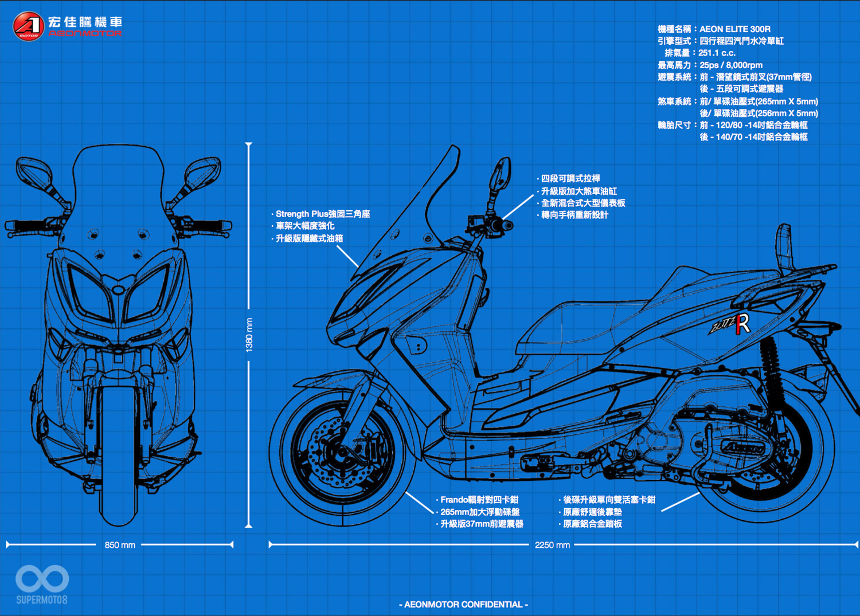
Task: Click the AEON logo on the engine cover
Action: 743,448
